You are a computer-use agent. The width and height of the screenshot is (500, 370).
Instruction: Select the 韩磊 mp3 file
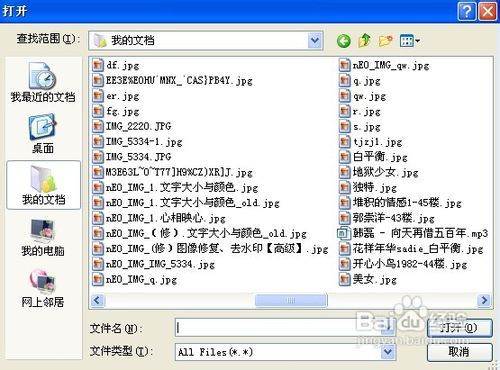click(413, 233)
